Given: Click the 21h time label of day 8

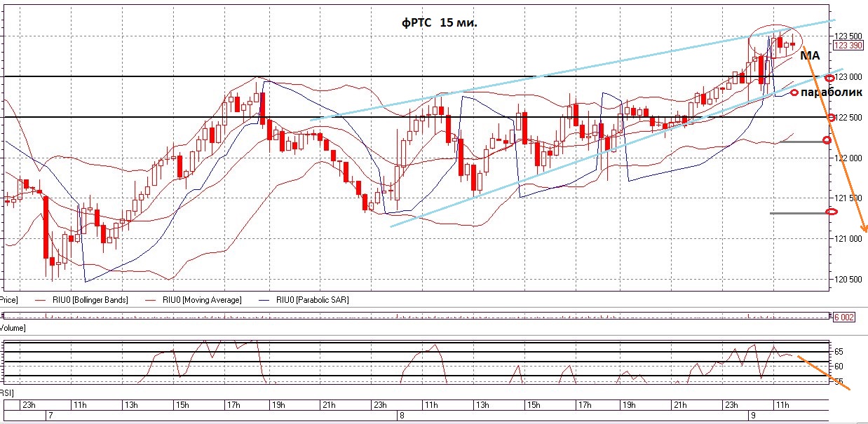Looking at the screenshot, I should [x=680, y=405].
